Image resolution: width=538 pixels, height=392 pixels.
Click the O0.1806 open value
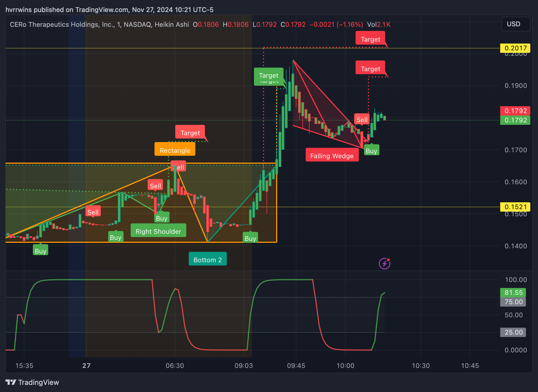pyautogui.click(x=206, y=25)
